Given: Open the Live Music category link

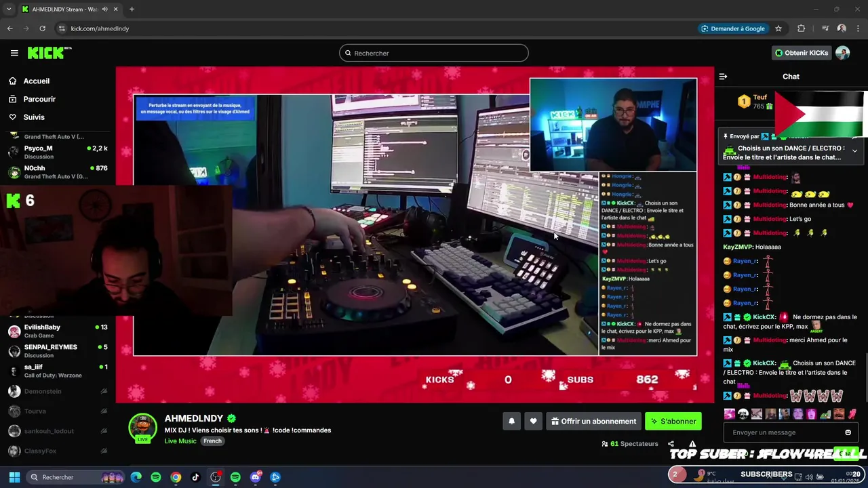Looking at the screenshot, I should click(180, 441).
